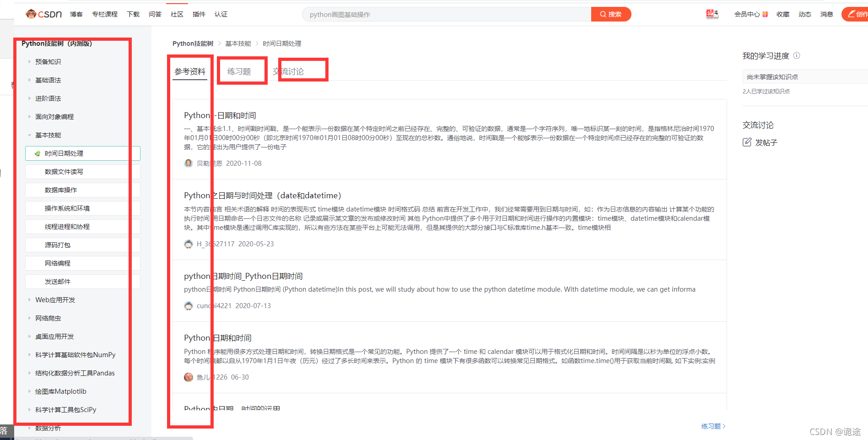
Task: Open article Python--日期和时间
Action: click(220, 115)
